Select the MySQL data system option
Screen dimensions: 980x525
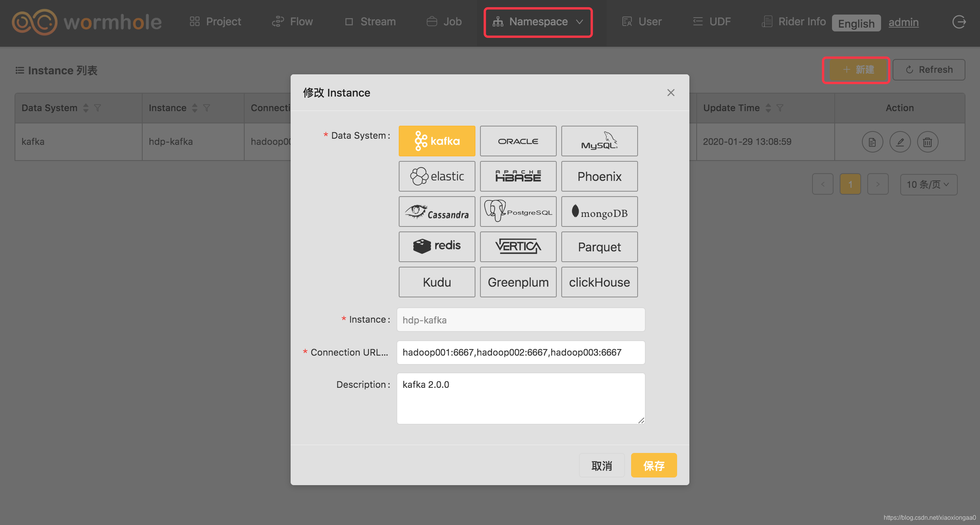coord(599,141)
